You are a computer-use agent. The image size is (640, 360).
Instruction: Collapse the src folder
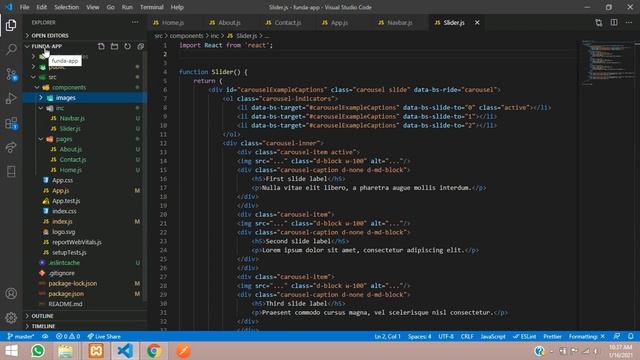pyautogui.click(x=52, y=77)
